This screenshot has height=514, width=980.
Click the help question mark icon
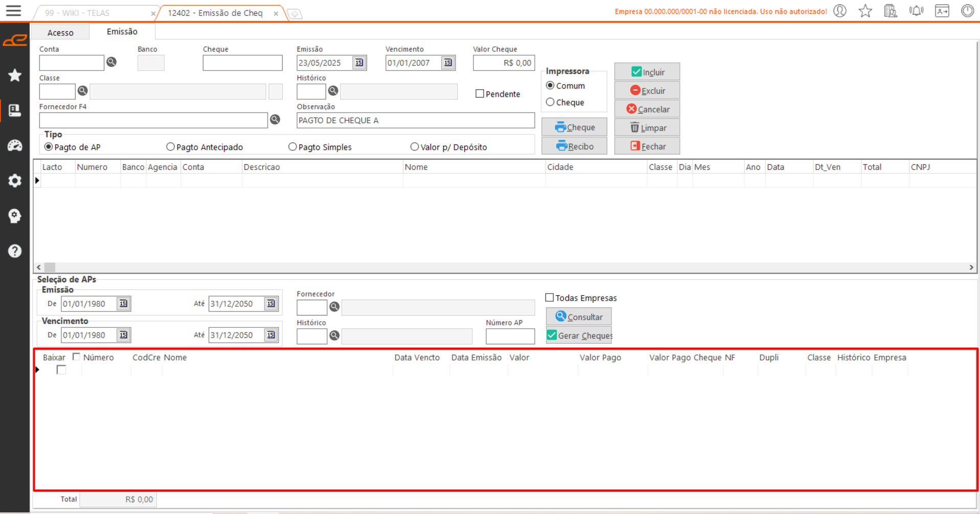(15, 251)
